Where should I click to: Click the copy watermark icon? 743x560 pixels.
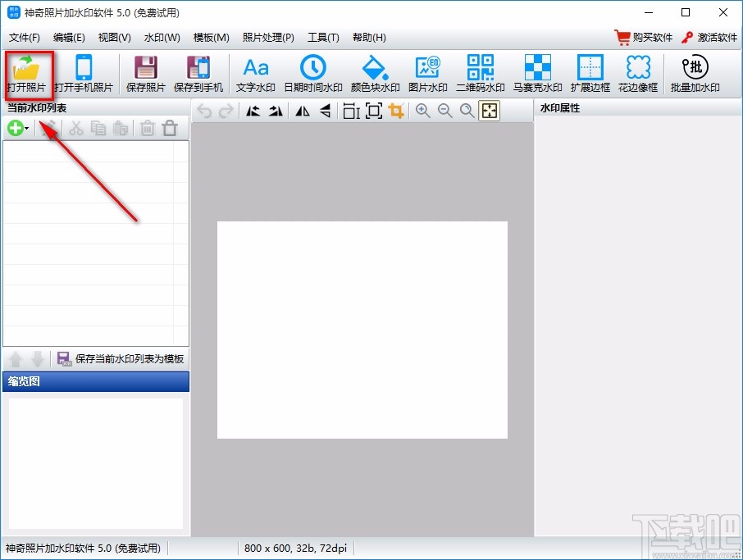[x=98, y=128]
